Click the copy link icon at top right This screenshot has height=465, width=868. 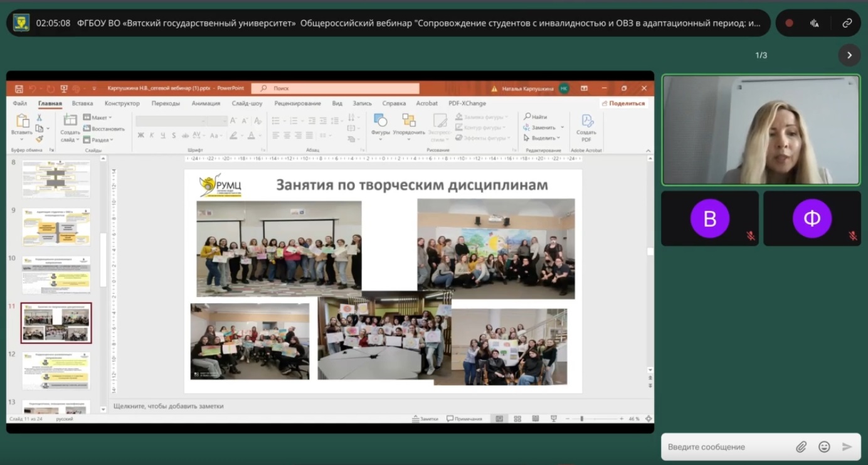pos(847,23)
